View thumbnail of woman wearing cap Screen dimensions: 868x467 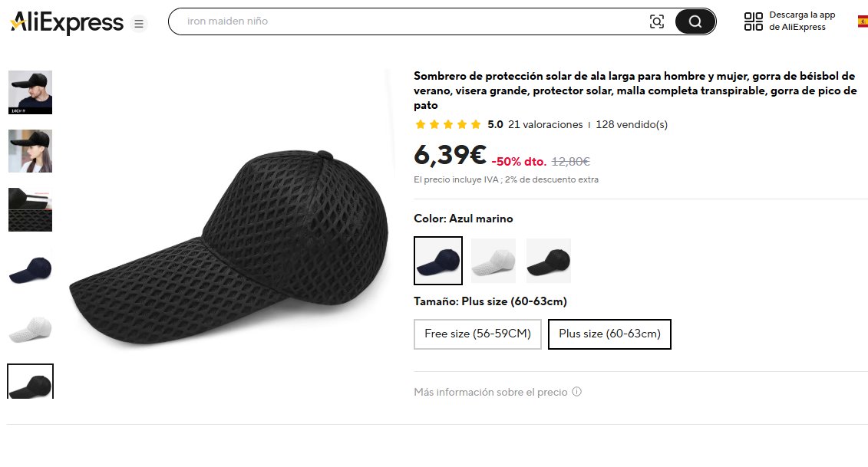(x=30, y=150)
